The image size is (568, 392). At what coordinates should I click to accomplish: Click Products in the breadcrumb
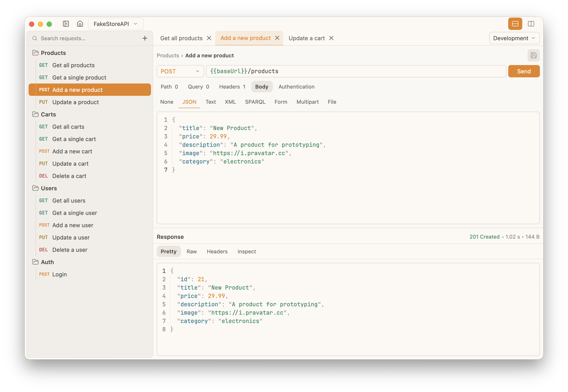pyautogui.click(x=168, y=56)
